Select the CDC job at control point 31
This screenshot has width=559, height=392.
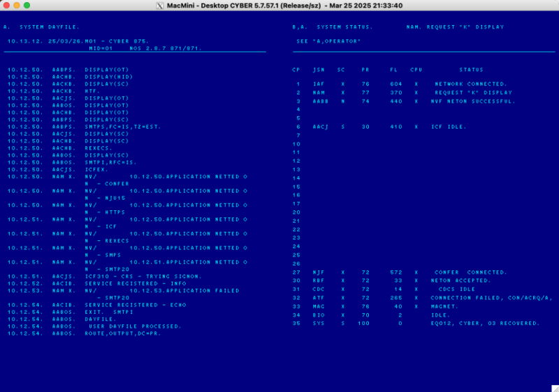tap(384, 289)
